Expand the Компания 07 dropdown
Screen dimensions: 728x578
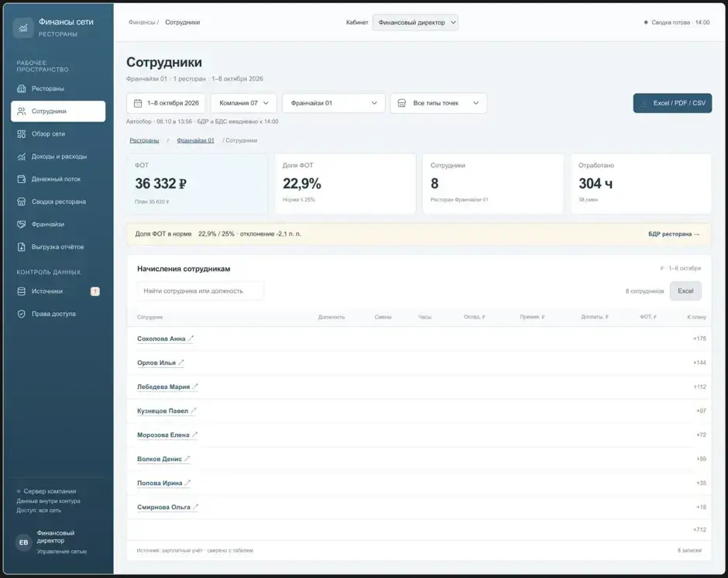(244, 103)
